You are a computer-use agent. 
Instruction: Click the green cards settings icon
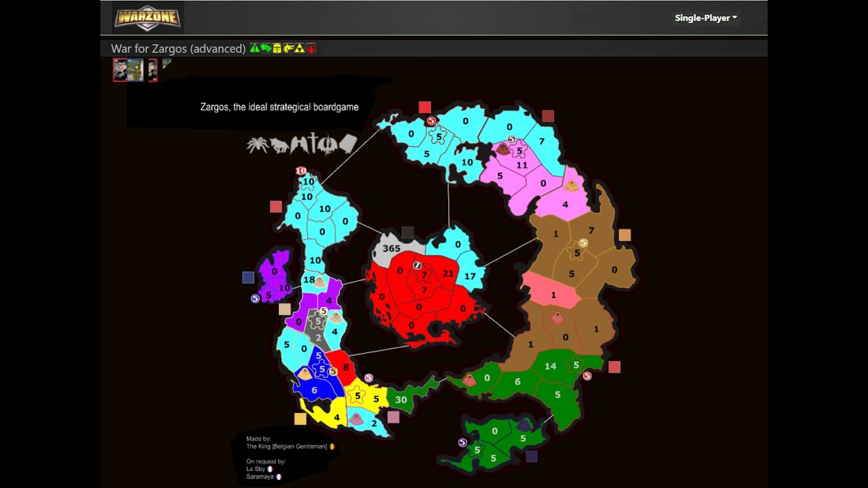(x=266, y=48)
